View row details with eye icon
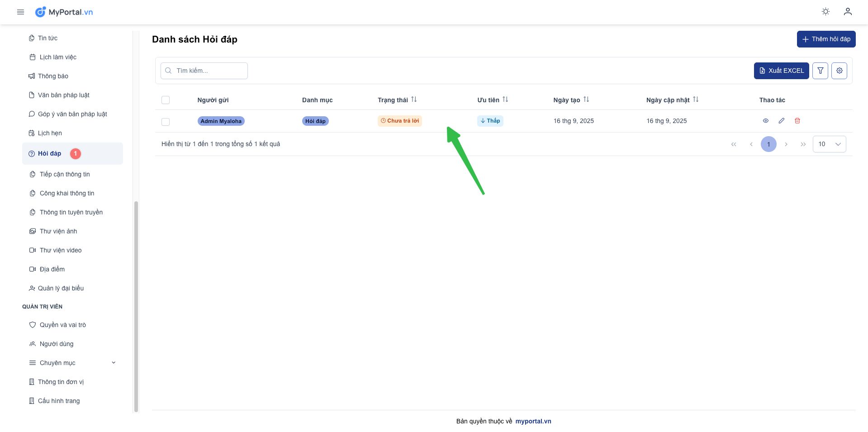This screenshot has width=868, height=432. tap(765, 121)
